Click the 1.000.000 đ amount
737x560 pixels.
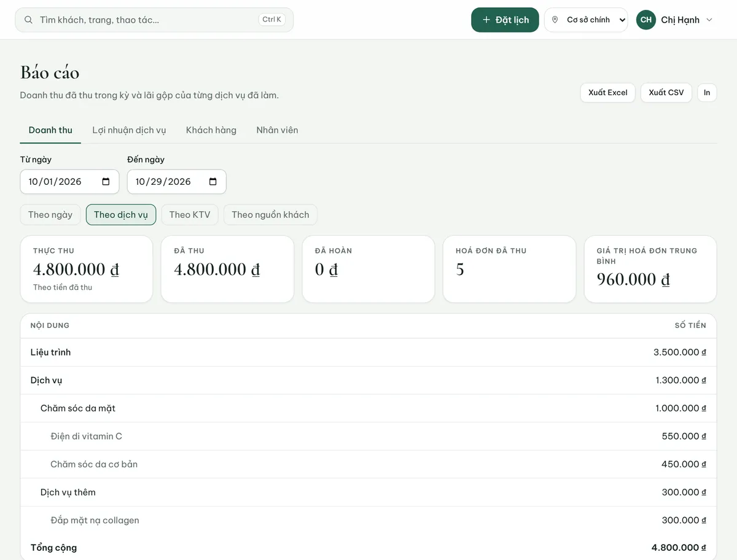pos(681,408)
